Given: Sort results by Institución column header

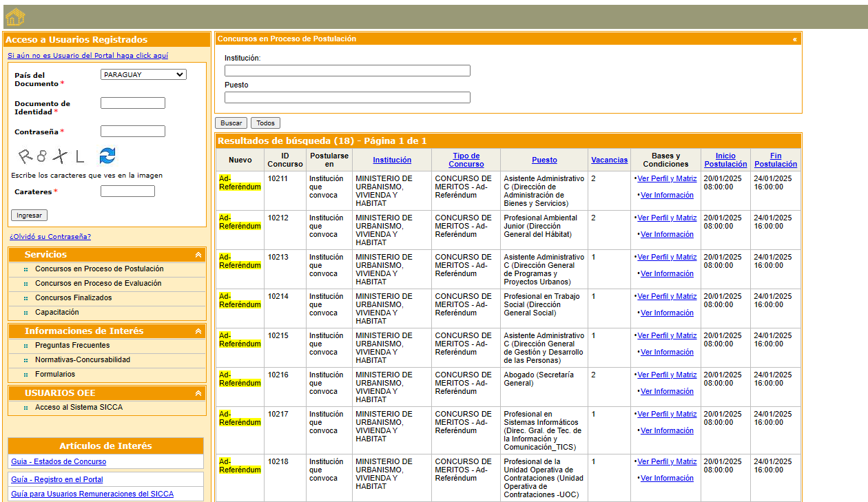Looking at the screenshot, I should 392,160.
